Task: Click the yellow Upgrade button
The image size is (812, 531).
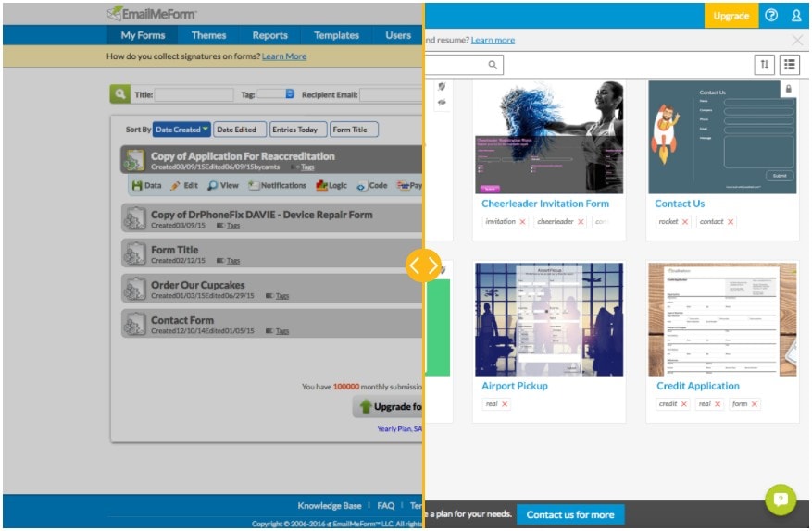Action: click(x=731, y=16)
